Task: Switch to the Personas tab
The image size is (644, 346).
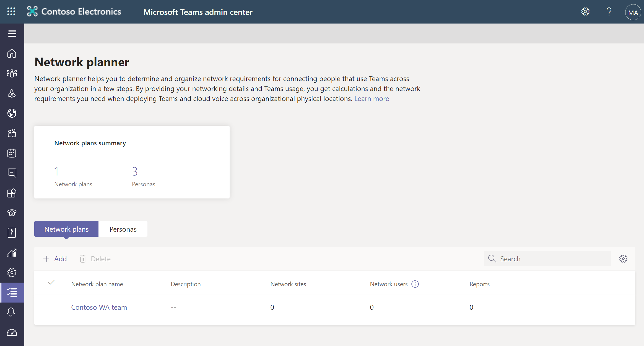Action: (123, 229)
